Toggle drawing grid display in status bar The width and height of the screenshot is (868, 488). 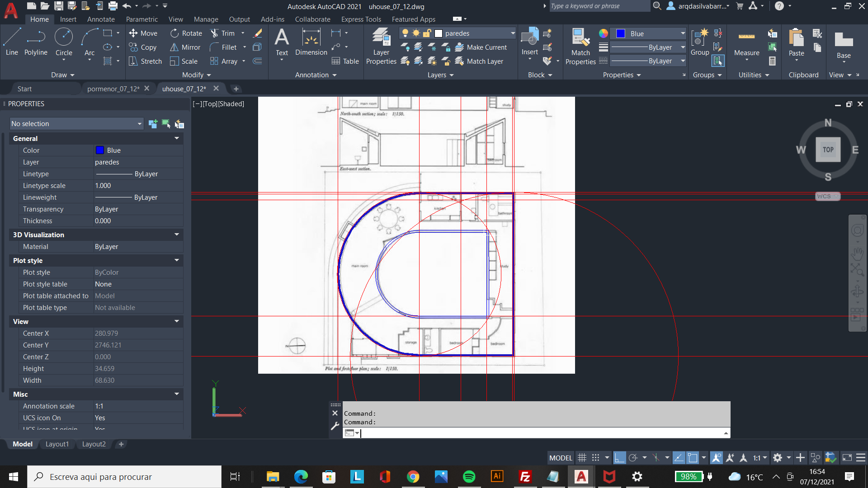(582, 458)
